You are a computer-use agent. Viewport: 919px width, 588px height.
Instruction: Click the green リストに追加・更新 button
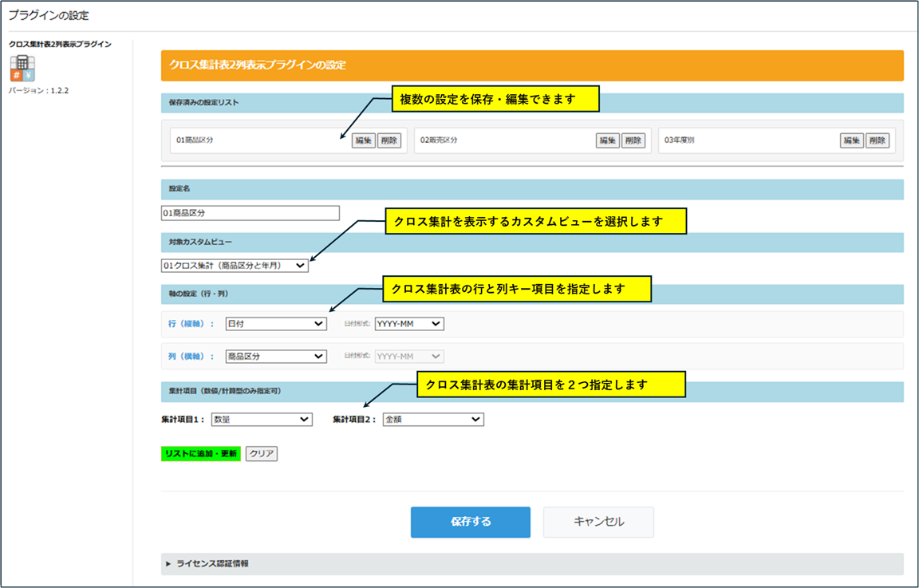(x=201, y=454)
